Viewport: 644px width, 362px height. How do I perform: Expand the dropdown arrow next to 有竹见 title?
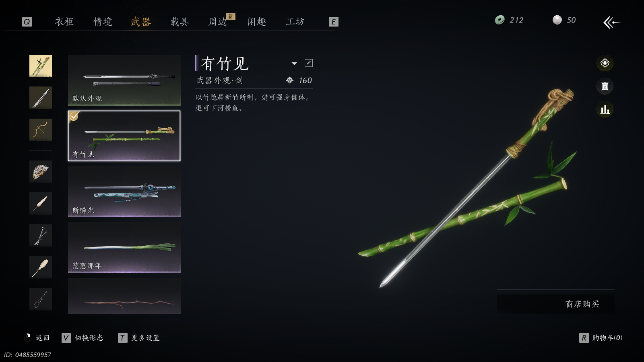coord(294,64)
